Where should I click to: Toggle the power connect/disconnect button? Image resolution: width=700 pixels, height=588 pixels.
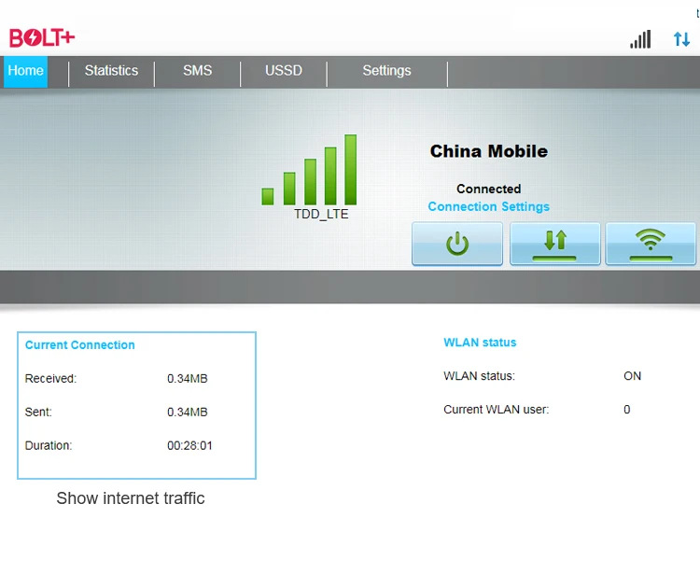coord(457,244)
